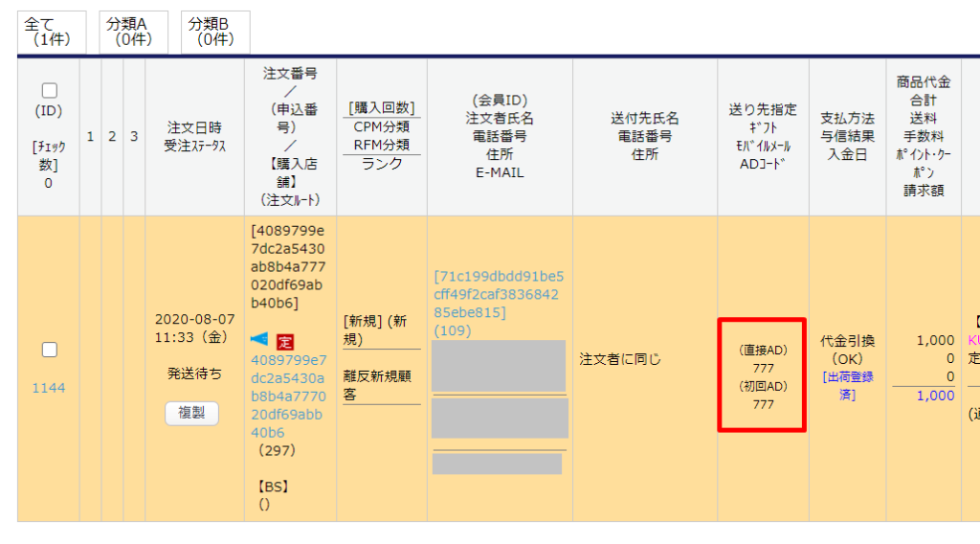Click the blue 1,000 billing amount
Screen dimensions: 980x544
click(935, 396)
